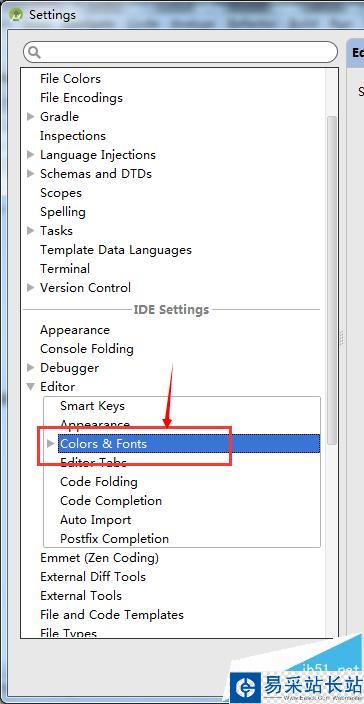The height and width of the screenshot is (704, 364).
Task: Select Code Completion settings
Action: [x=111, y=501]
